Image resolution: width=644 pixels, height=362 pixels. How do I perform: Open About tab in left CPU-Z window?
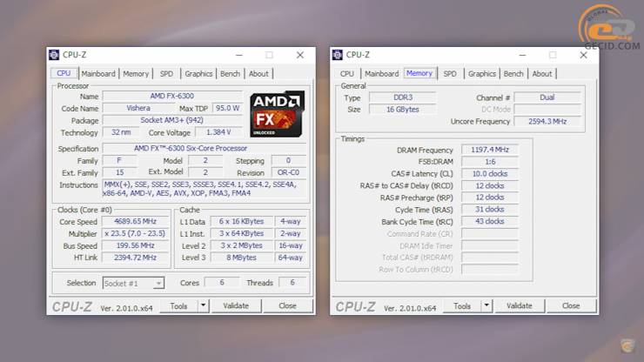258,74
